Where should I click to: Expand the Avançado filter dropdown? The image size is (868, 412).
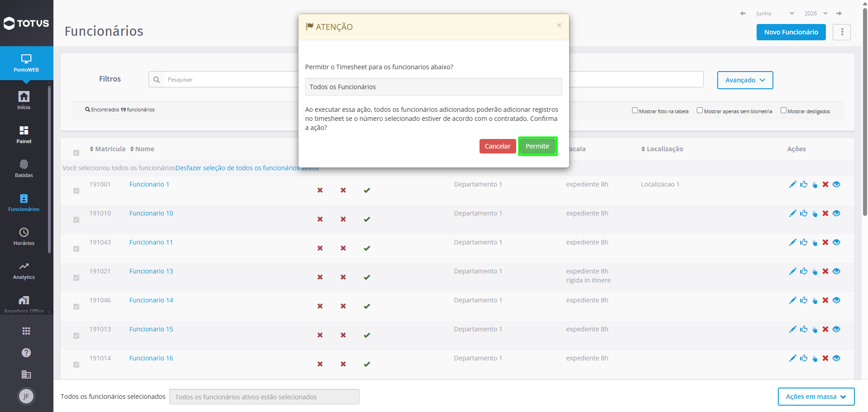[745, 80]
